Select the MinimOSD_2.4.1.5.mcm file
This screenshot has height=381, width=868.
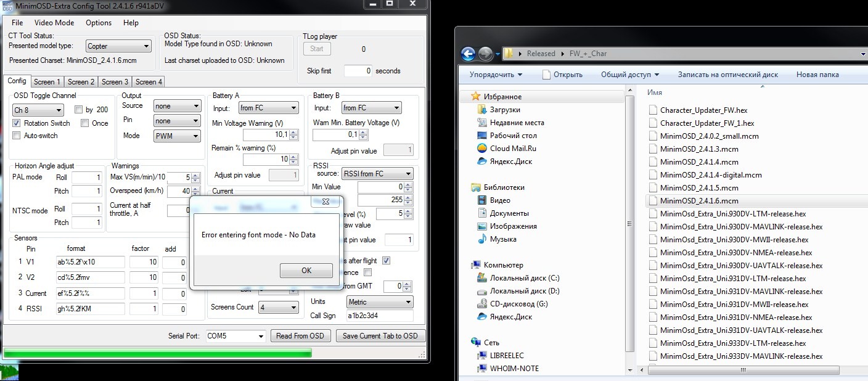tap(698, 188)
